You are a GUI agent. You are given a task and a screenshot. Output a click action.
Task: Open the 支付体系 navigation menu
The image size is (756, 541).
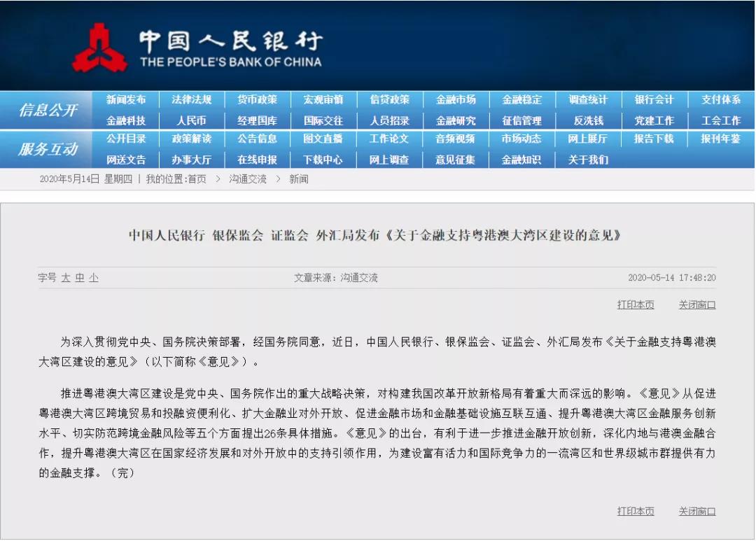(x=720, y=99)
